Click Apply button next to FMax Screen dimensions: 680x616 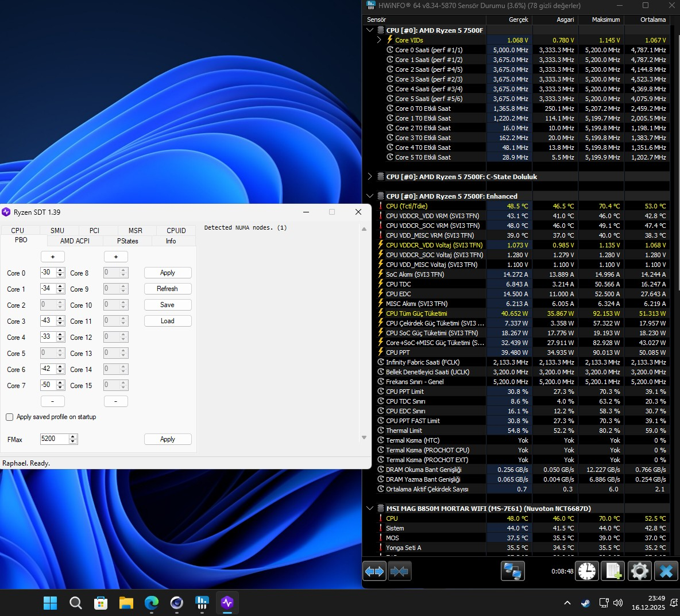[167, 439]
